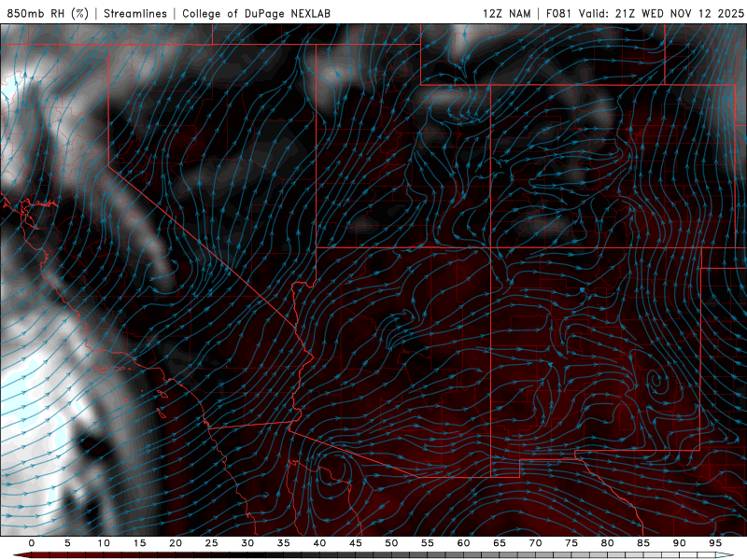The image size is (747, 560).
Task: Click the pale blue right arrow of color bar
Action: click(x=726, y=555)
